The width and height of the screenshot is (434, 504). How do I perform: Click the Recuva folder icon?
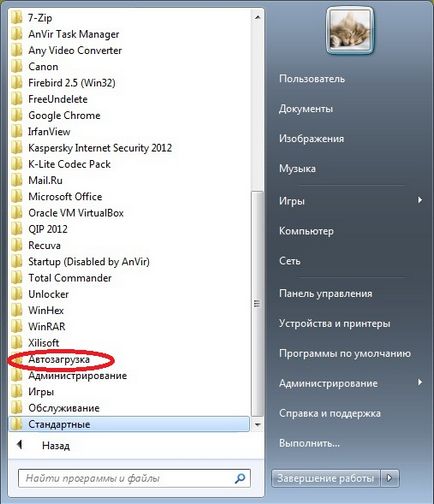[16, 245]
